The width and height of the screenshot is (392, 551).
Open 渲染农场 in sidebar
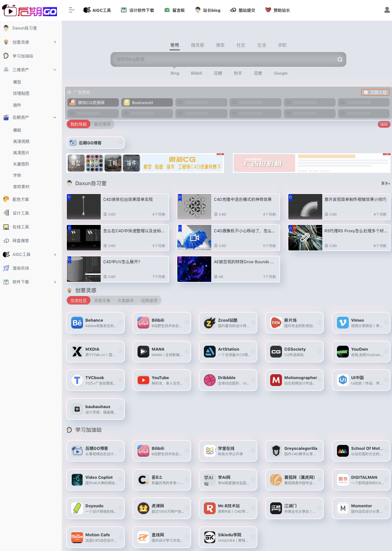(21, 268)
